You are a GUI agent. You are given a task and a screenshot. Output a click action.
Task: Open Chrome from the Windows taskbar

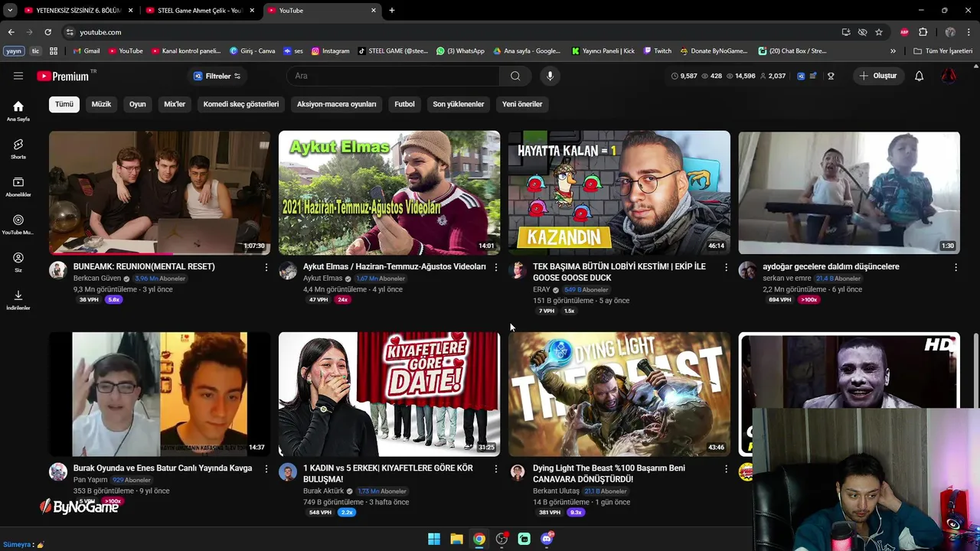click(x=479, y=539)
